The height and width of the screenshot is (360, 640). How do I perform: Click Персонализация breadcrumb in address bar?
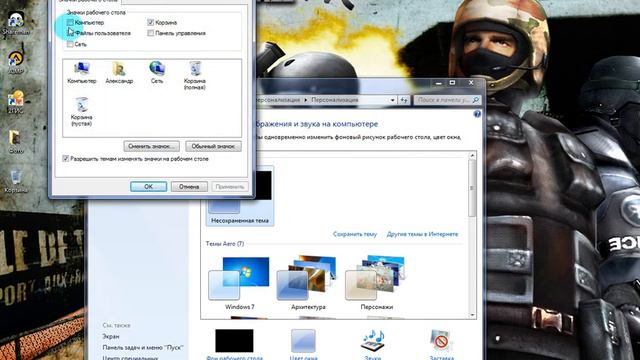[335, 100]
